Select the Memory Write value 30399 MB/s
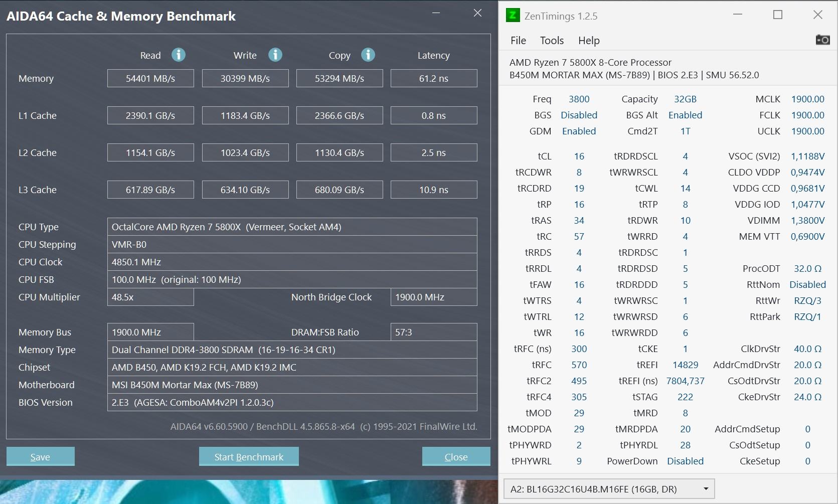The width and height of the screenshot is (838, 504). tap(245, 78)
